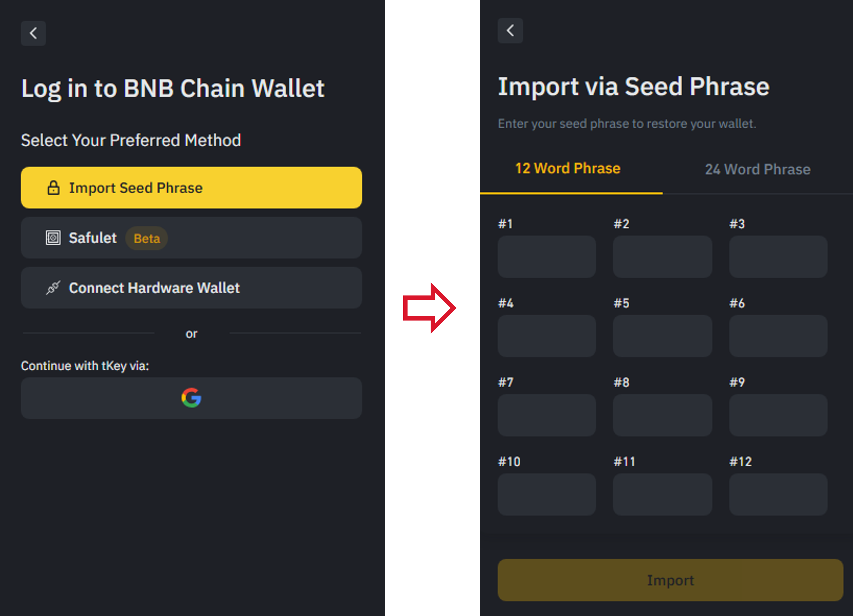The image size is (853, 616).
Task: Click seed word input field #5
Action: (x=662, y=336)
